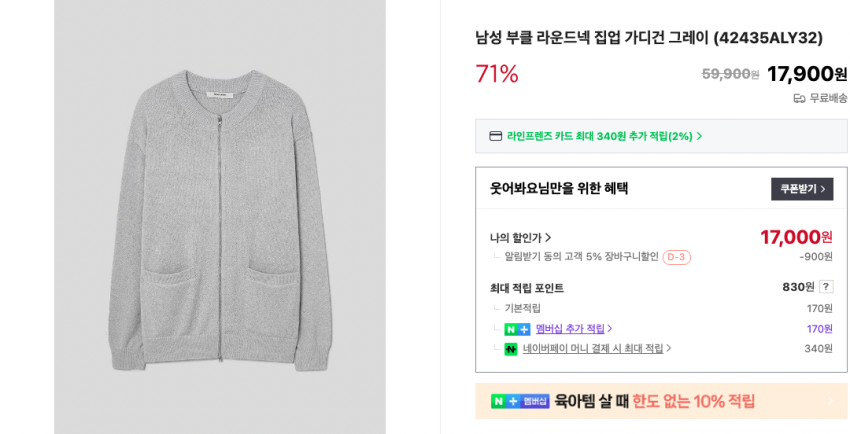Click the 쿠폰받기 button
Viewport: 850px width, 434px height.
(x=802, y=189)
